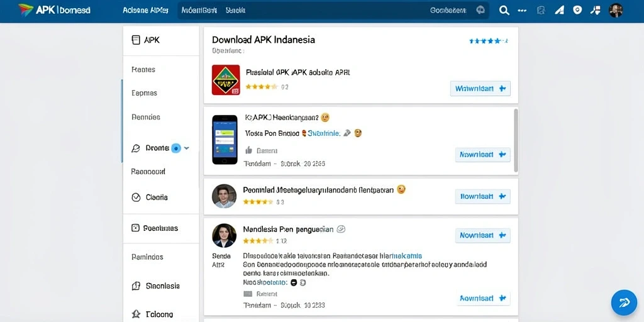Click the five-star rating at top right

point(488,41)
